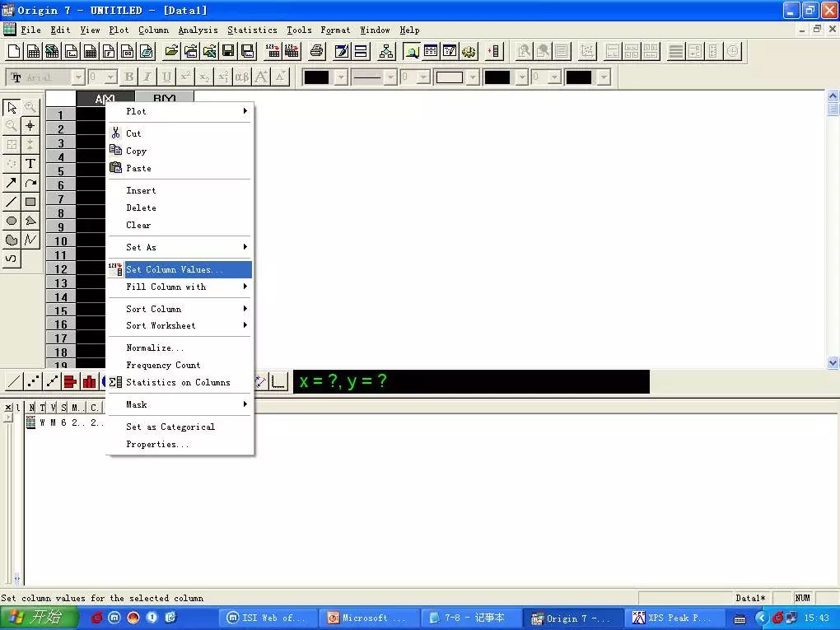Click the New Worksheet toolbar icon
This screenshot has height=630, width=840.
coord(33,51)
